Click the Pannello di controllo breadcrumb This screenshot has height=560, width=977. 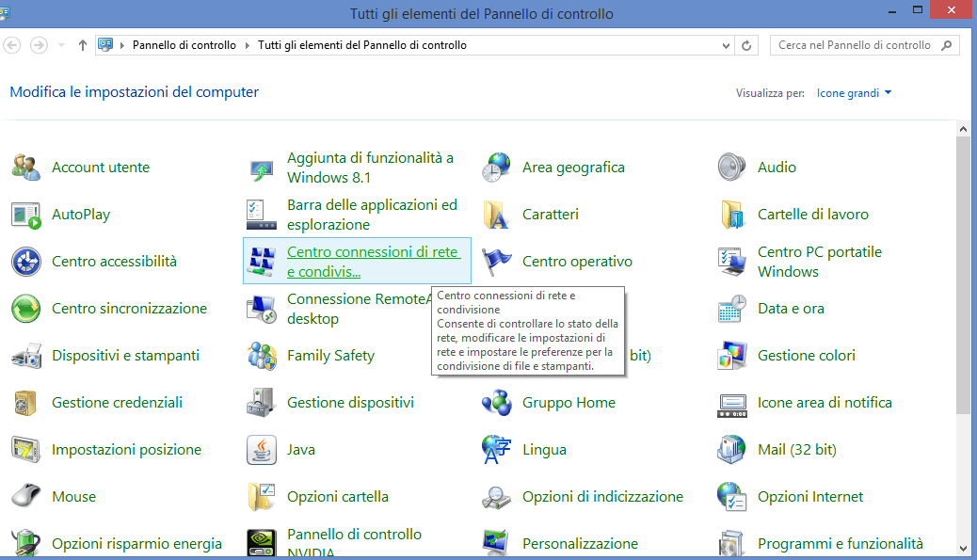(184, 45)
